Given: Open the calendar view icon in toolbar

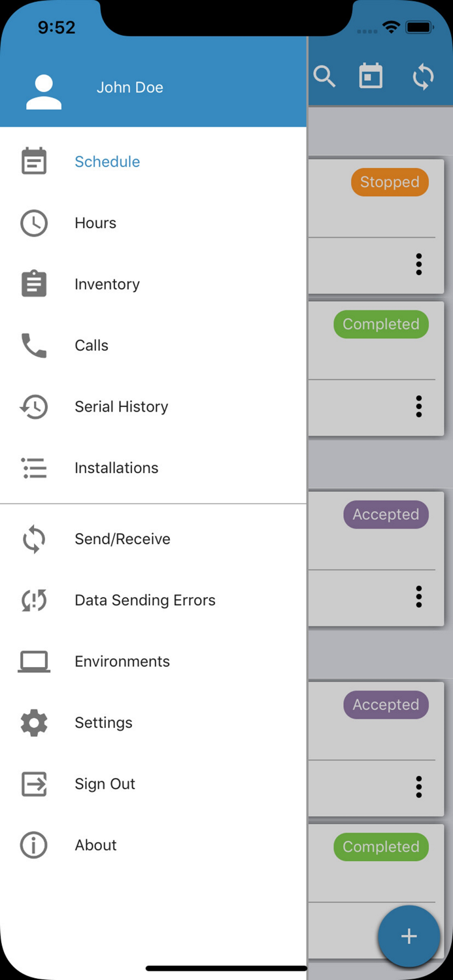Looking at the screenshot, I should click(x=371, y=76).
